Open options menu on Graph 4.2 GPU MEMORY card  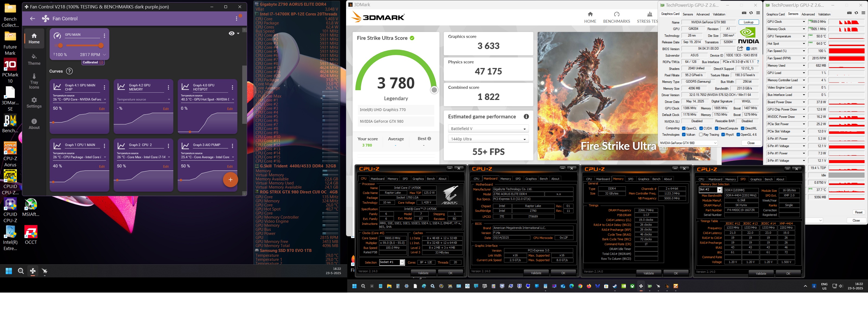(168, 87)
